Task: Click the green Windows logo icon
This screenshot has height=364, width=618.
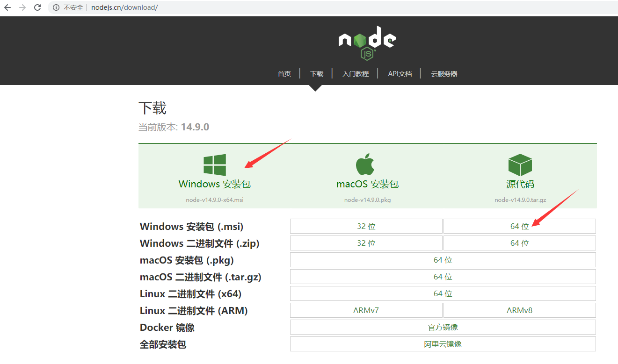Action: point(215,165)
